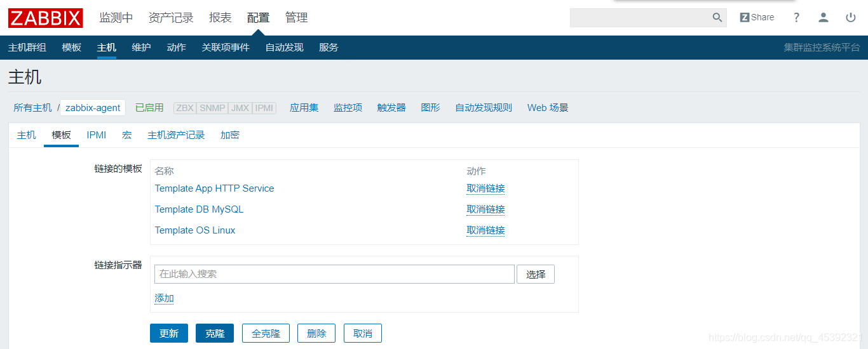The image size is (868, 349).
Task: Switch to the 宏 tab
Action: (x=127, y=135)
